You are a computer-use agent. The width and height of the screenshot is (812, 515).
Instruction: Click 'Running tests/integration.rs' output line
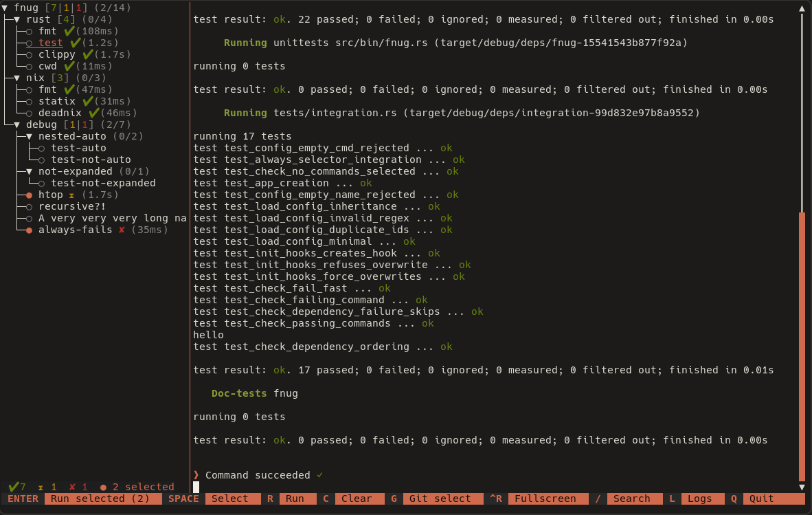coord(462,113)
